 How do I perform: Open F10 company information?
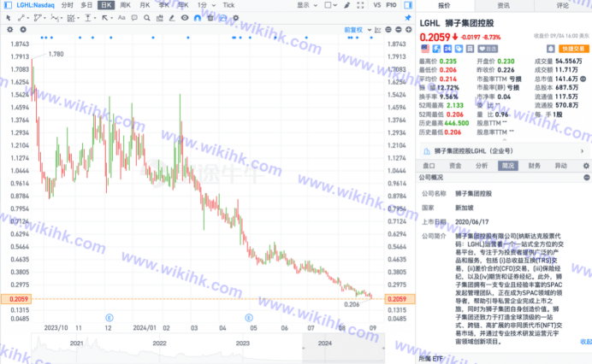391,5
